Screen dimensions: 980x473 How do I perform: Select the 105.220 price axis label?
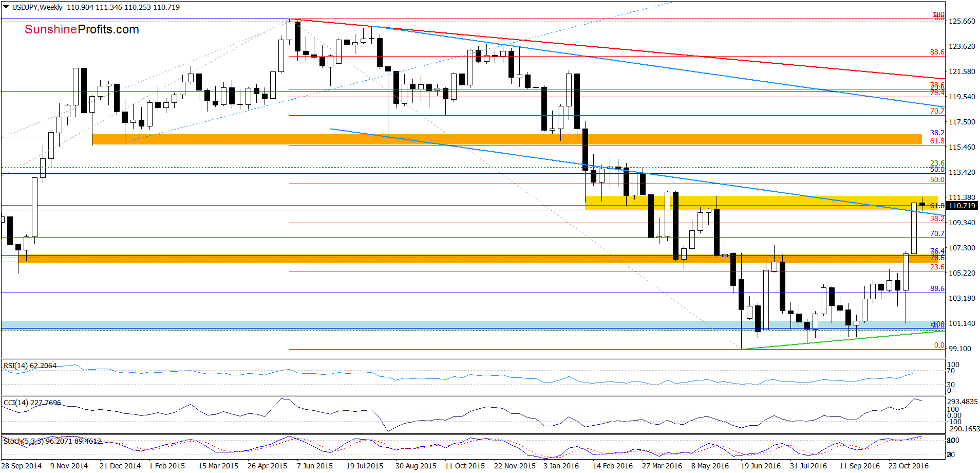[x=962, y=273]
